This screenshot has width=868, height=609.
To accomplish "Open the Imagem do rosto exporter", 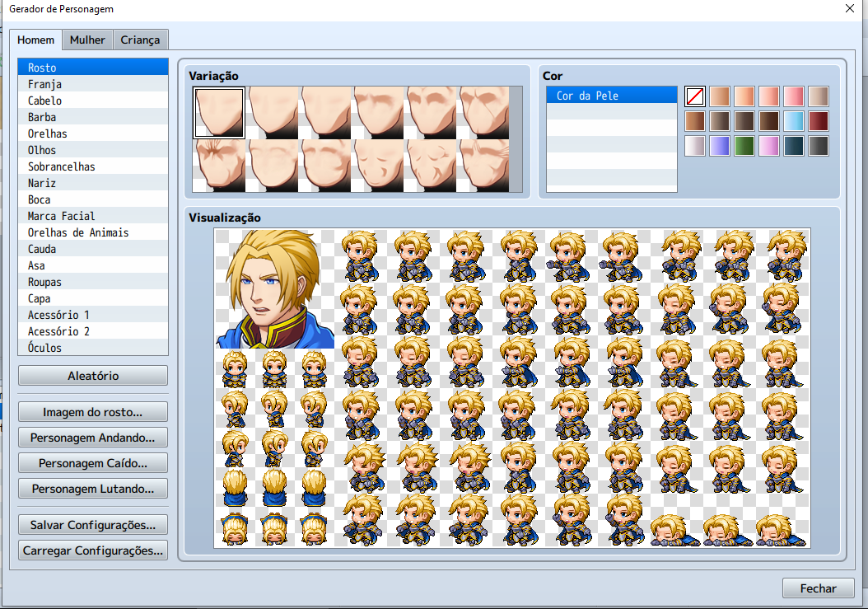I will click(92, 411).
